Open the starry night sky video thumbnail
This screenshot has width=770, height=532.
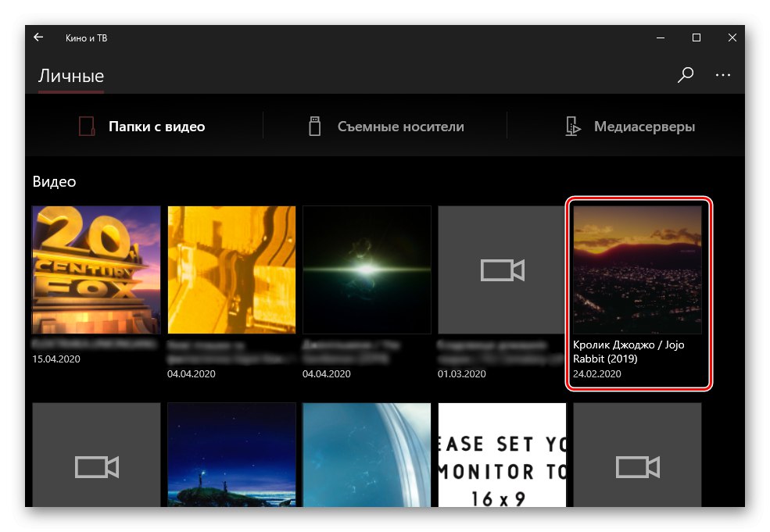coord(232,455)
